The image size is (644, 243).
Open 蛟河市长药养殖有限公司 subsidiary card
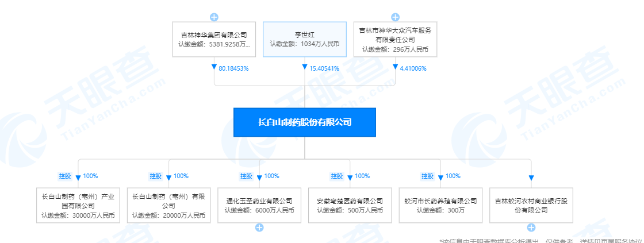click(440, 206)
